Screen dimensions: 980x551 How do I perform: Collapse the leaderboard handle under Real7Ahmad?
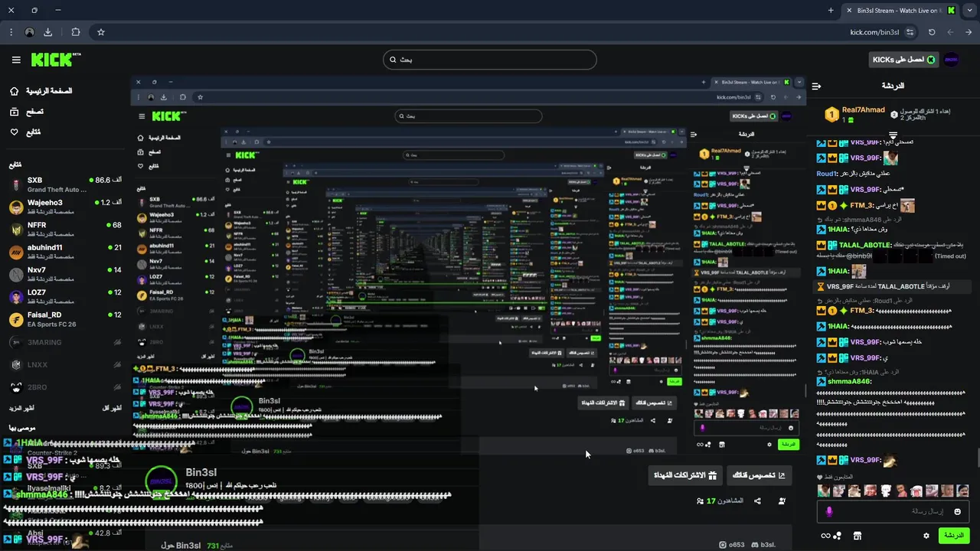893,135
